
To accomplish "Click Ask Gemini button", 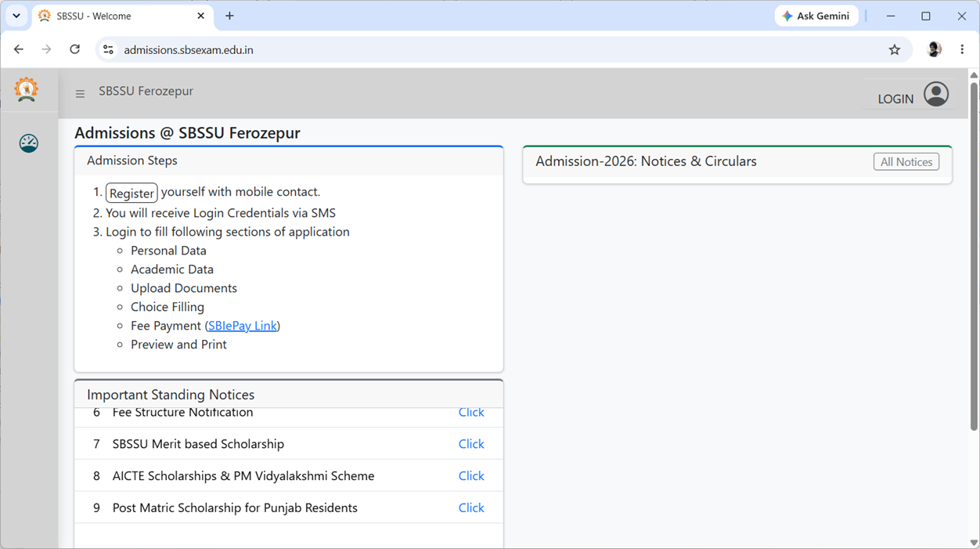I will (x=816, y=16).
